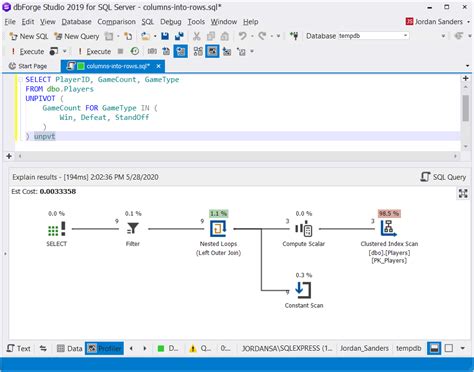Open the Database tempdb dropdown
Image resolution: width=474 pixels, height=372 pixels.
pos(374,36)
